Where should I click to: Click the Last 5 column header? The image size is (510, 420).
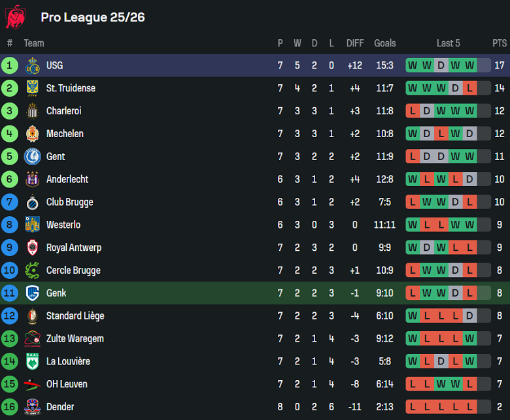point(449,43)
